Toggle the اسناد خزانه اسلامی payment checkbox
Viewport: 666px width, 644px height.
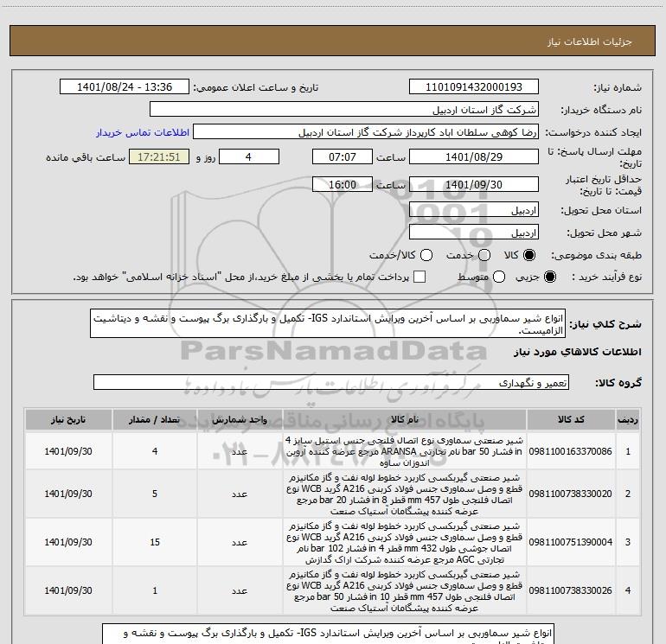[x=419, y=277]
